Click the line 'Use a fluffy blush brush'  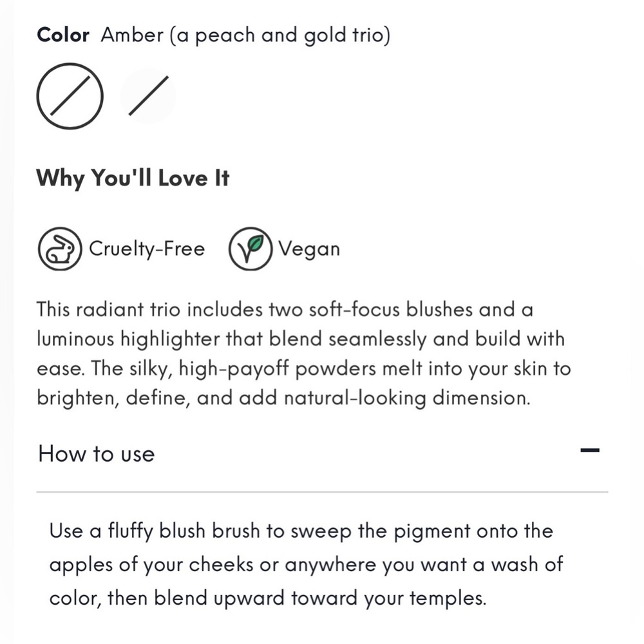point(301,531)
